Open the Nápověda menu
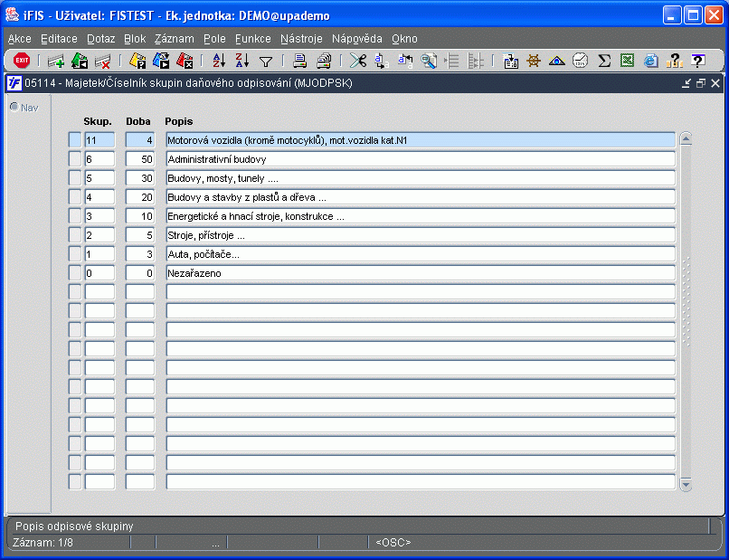729x560 pixels. (357, 39)
